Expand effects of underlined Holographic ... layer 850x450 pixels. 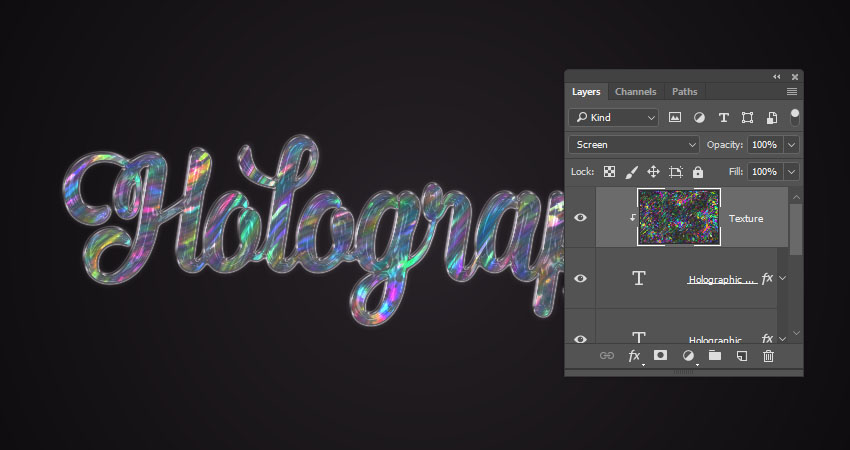pyautogui.click(x=782, y=278)
